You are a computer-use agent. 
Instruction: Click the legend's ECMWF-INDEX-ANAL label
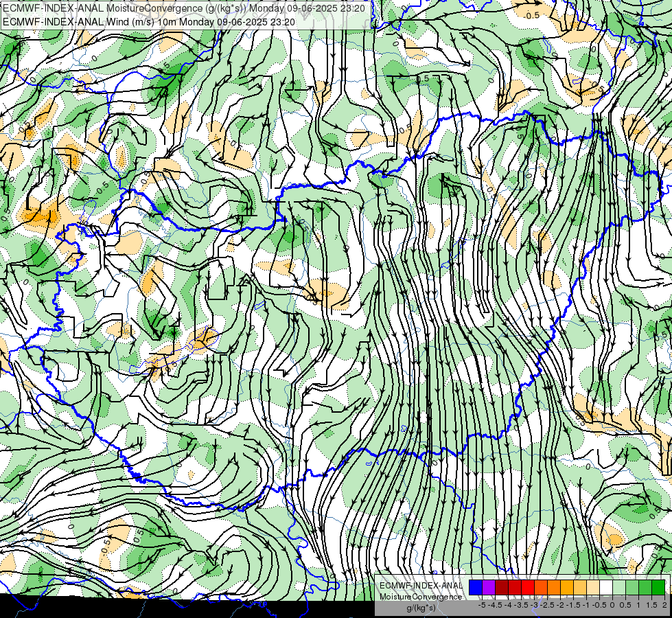coord(421,586)
